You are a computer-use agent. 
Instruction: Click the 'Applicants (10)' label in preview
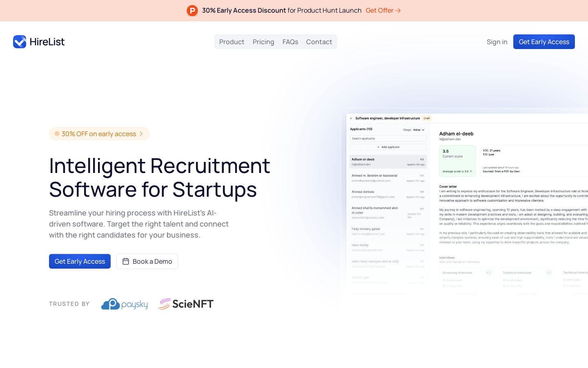(361, 129)
